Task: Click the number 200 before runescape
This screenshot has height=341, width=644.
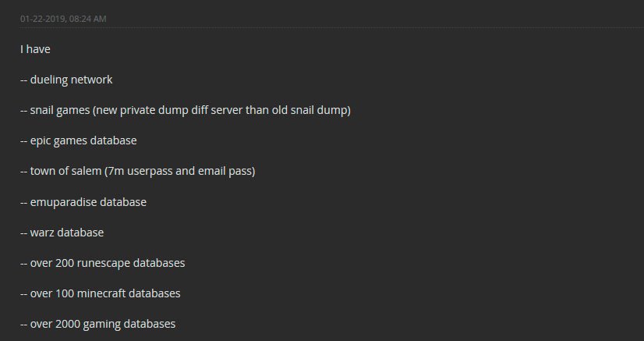Action: (65, 263)
